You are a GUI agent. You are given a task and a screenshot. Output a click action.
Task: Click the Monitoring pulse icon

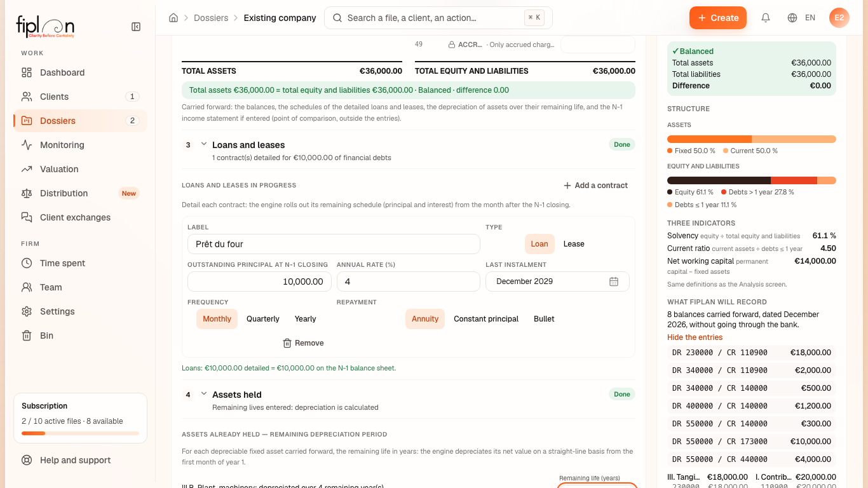(x=27, y=145)
